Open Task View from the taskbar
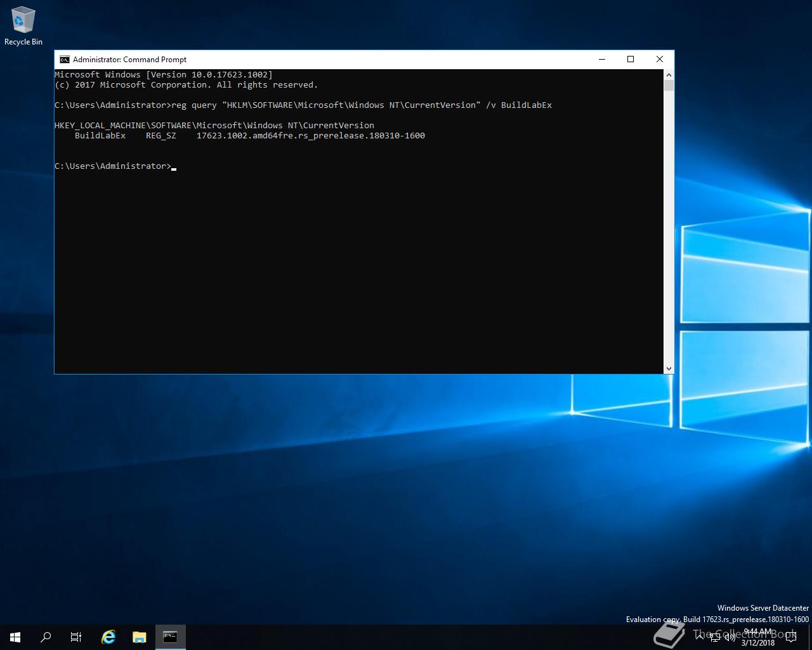 tap(76, 637)
